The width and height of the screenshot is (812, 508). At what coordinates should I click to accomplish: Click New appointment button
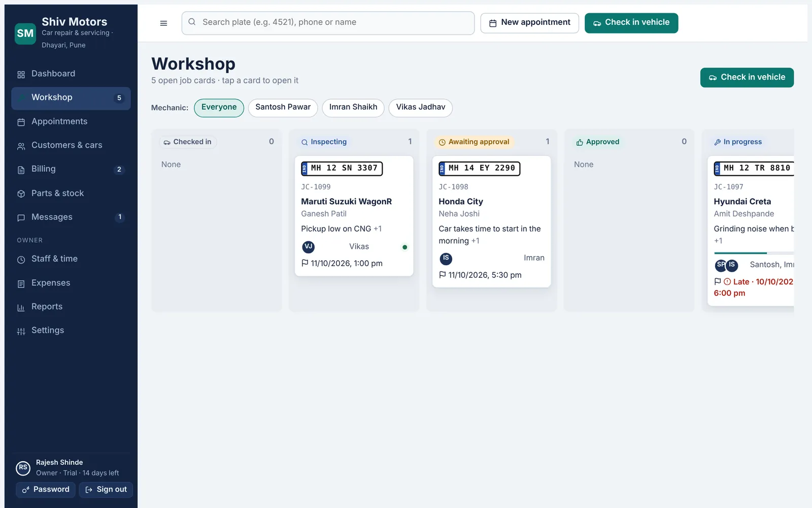click(x=529, y=23)
